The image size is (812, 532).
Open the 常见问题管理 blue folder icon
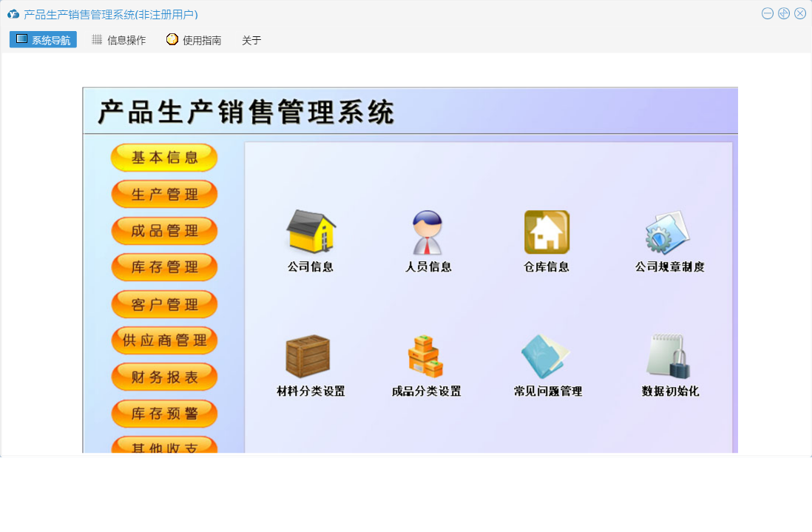(545, 357)
